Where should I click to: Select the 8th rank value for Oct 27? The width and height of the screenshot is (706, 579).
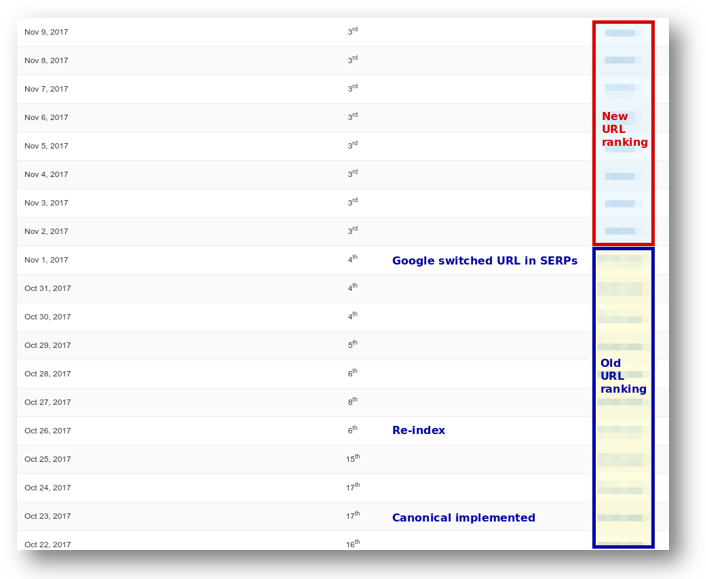pos(353,402)
